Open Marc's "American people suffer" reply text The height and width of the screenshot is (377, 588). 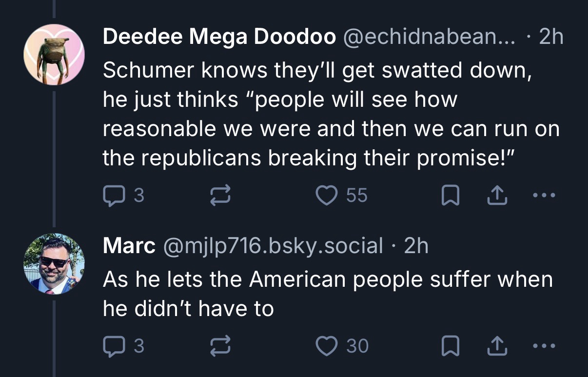coord(328,294)
